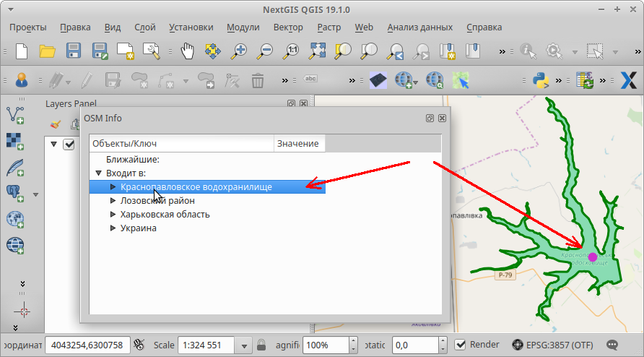This screenshot has height=357, width=644.
Task: Click the dark rectangle plugin icon
Action: tap(378, 80)
